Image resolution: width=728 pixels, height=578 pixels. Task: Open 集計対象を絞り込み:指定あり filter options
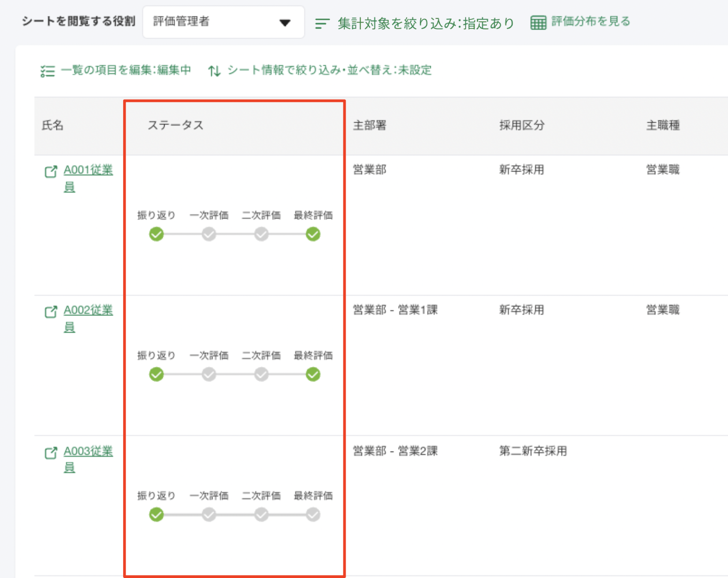click(426, 23)
